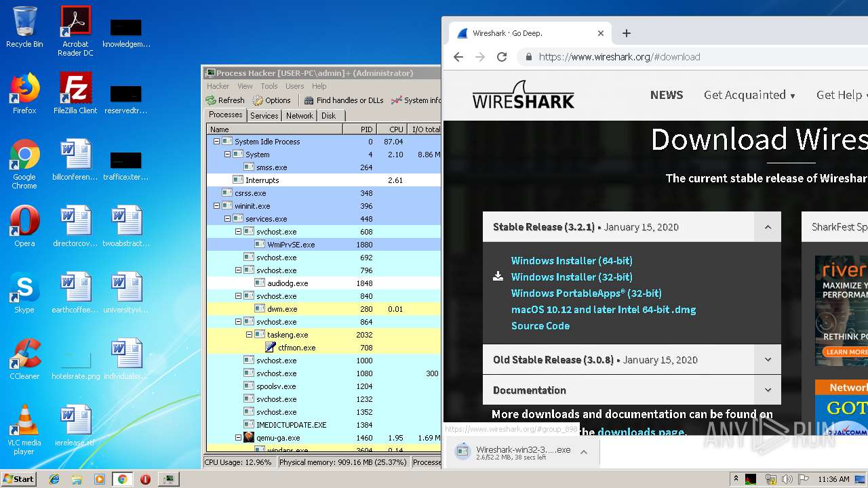Click the Chrome reload page icon
The image size is (868, 488).
click(502, 57)
